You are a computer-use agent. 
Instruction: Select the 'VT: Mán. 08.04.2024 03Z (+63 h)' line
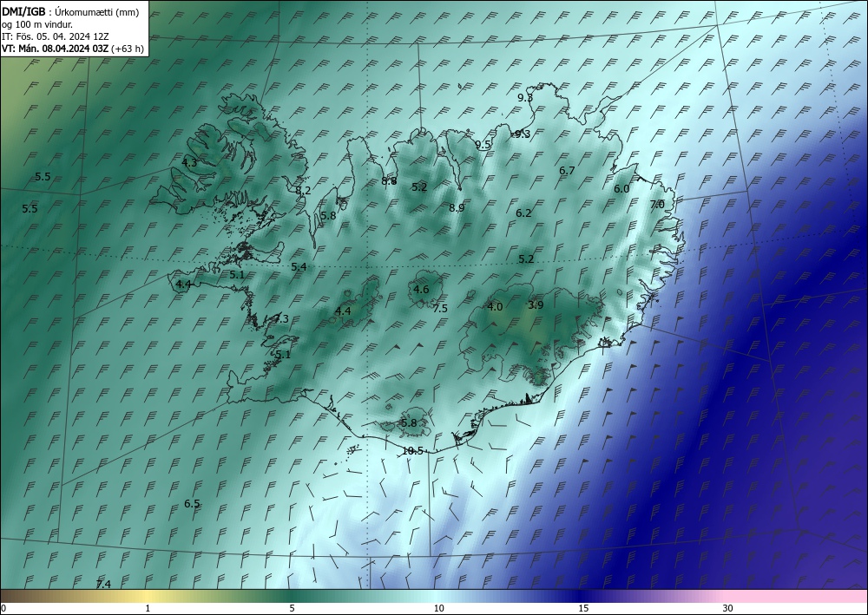pos(73,49)
